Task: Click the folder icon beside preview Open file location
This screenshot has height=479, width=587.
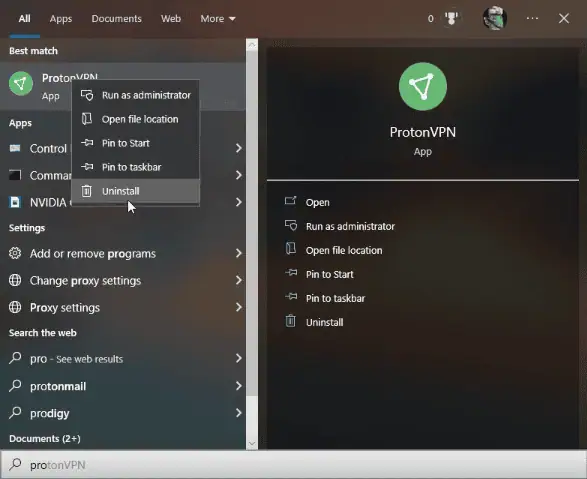Action: (x=291, y=248)
